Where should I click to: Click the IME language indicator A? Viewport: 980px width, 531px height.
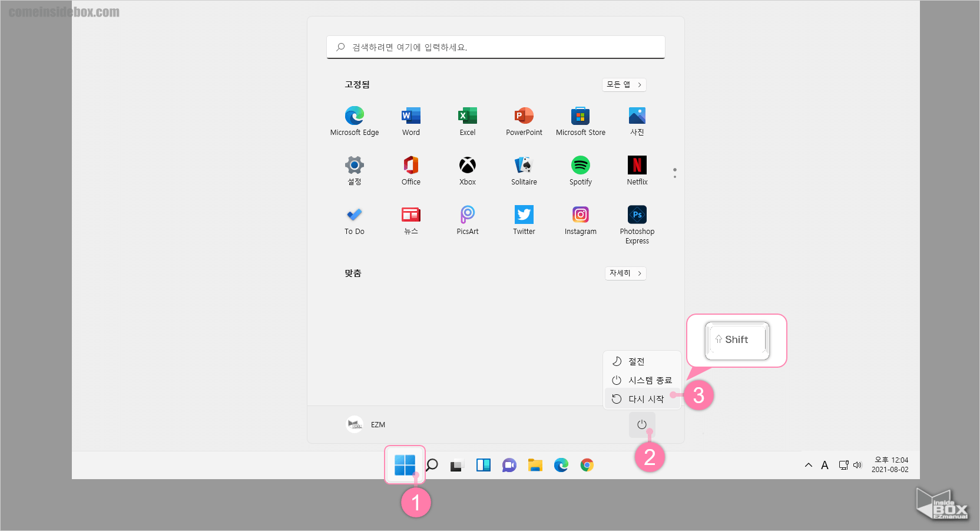pos(825,465)
